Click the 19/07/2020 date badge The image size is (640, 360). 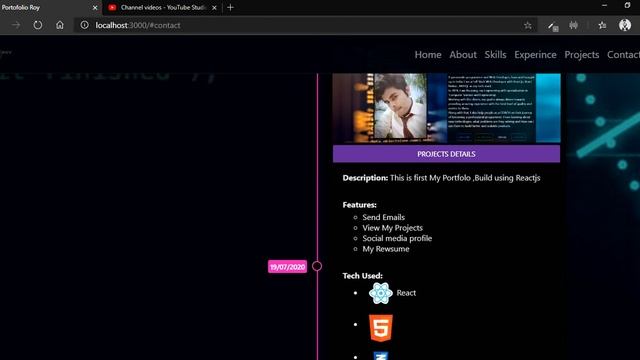tap(287, 267)
